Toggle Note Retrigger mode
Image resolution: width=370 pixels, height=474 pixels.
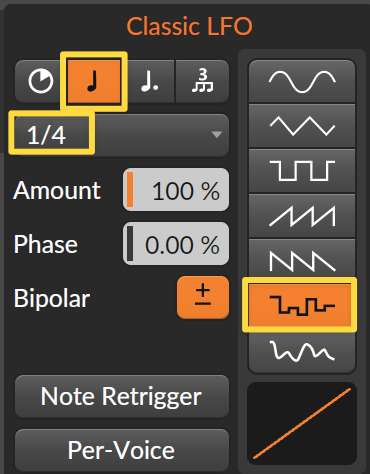tap(122, 396)
